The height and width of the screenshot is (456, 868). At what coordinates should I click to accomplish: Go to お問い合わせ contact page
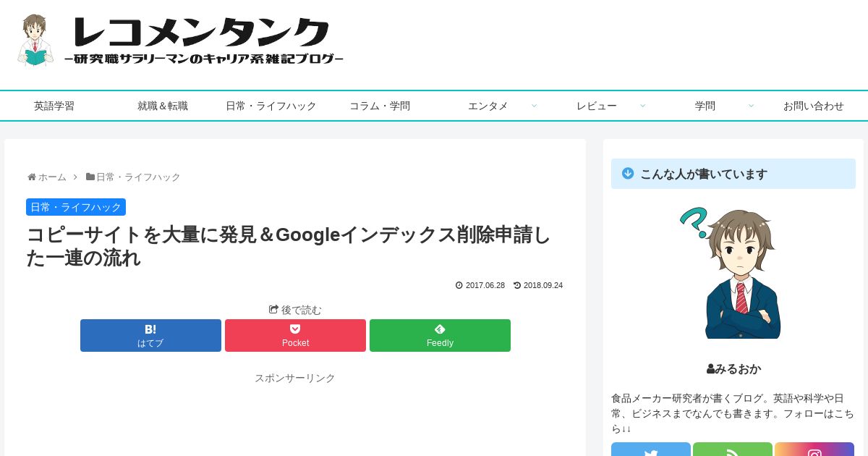click(814, 106)
